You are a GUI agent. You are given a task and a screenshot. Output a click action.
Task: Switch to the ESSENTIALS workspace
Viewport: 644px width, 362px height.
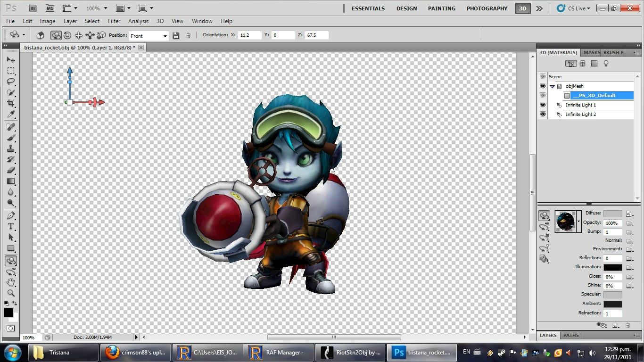click(368, 8)
